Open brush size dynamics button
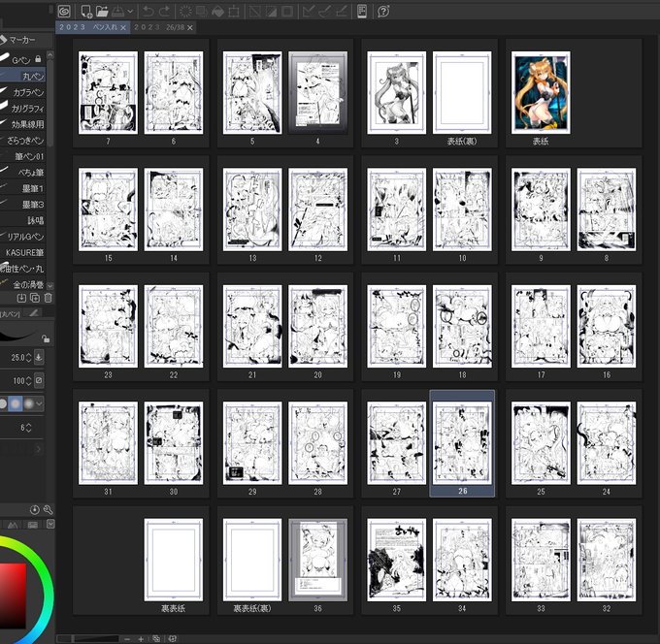 click(39, 357)
